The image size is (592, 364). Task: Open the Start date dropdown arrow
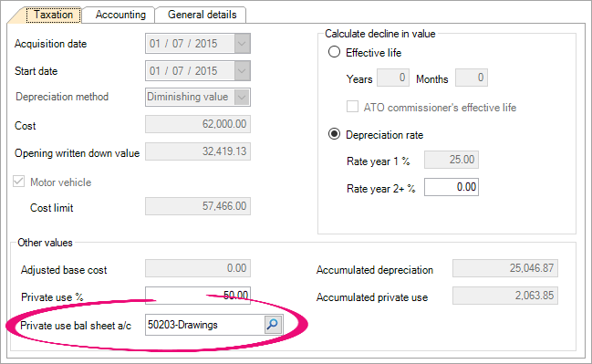pos(242,70)
